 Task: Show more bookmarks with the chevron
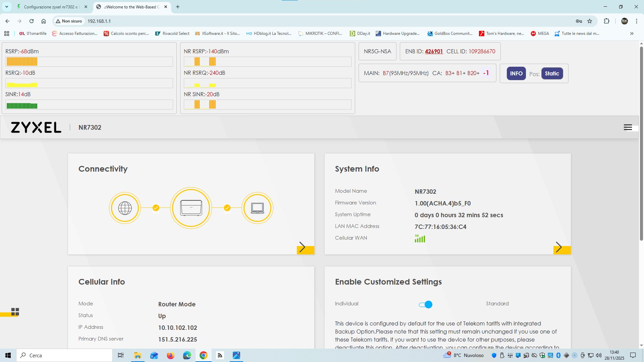(x=632, y=34)
